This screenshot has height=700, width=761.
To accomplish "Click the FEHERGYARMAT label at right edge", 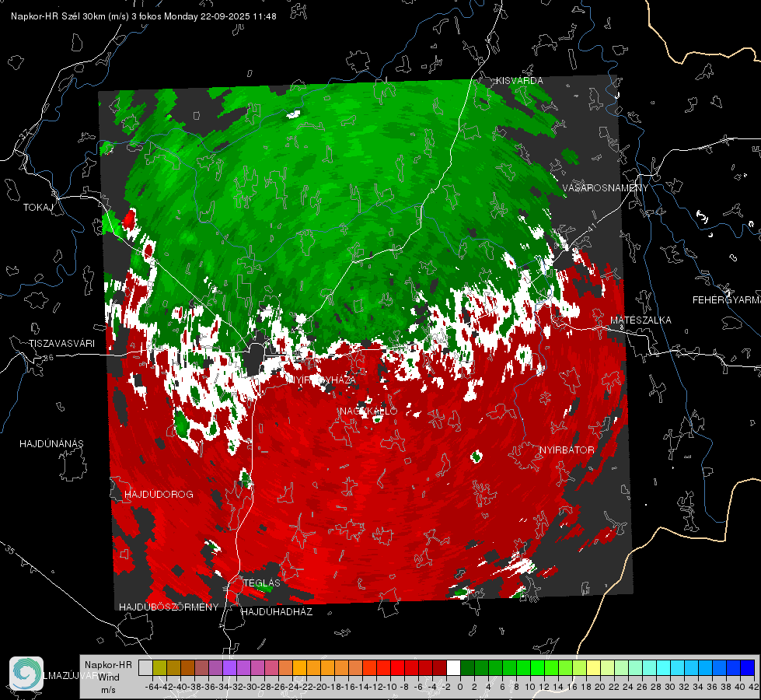I will coord(726,300).
